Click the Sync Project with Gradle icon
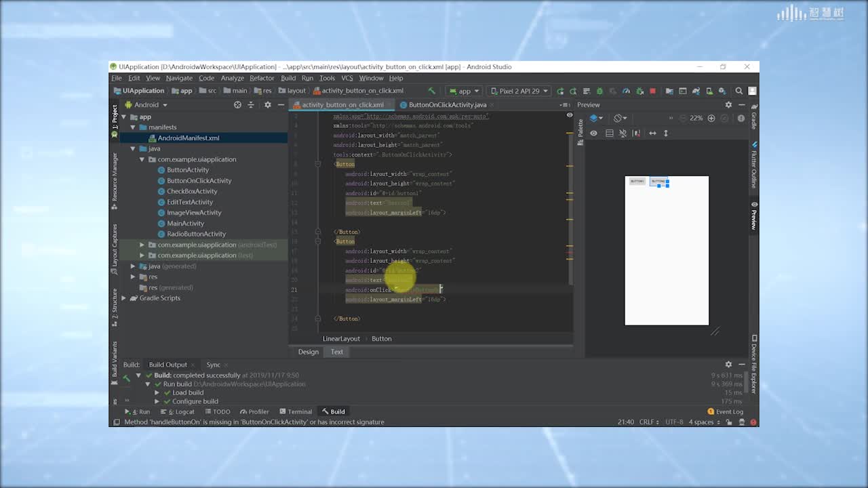The height and width of the screenshot is (488, 868). click(x=696, y=91)
